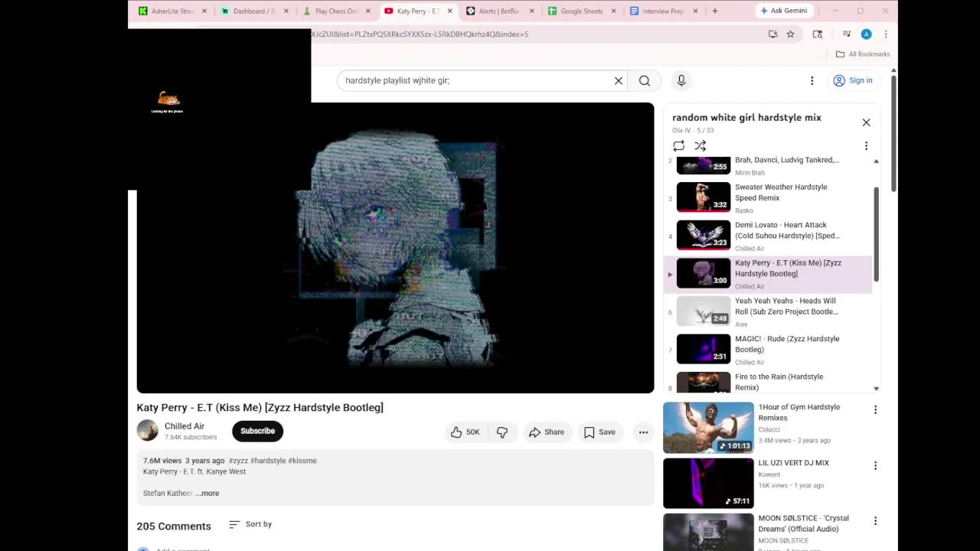980x551 pixels.
Task: Open YouTube settings three-dot menu beside Sign in
Action: pyautogui.click(x=812, y=80)
